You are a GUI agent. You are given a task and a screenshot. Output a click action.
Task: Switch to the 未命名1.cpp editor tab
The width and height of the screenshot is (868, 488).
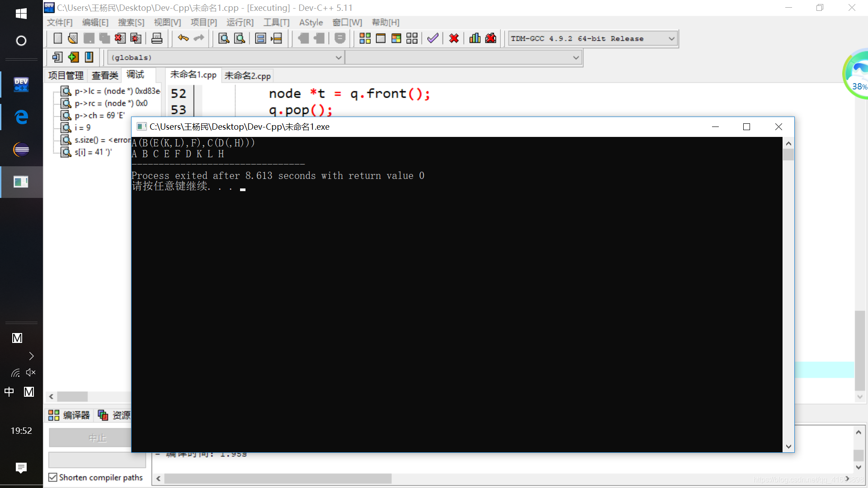click(193, 75)
